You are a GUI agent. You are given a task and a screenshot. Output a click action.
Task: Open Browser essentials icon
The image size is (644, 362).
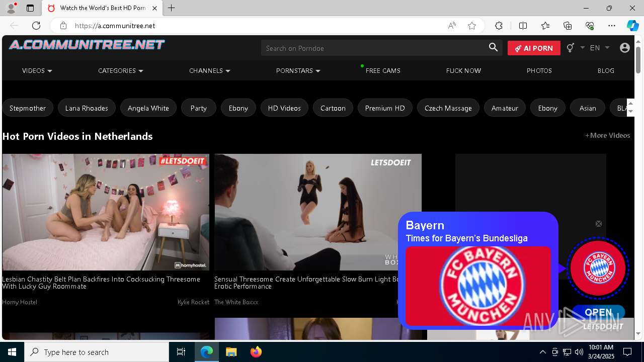[x=590, y=26]
